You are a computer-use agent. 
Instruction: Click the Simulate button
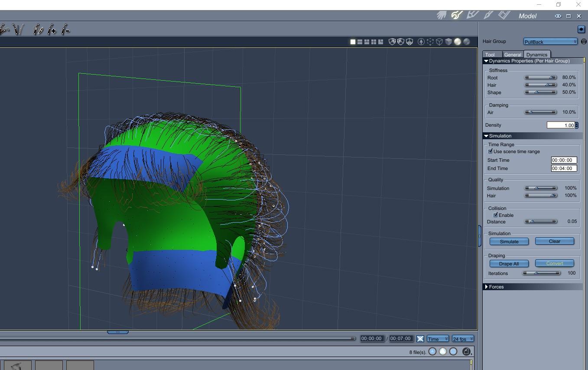pos(509,242)
